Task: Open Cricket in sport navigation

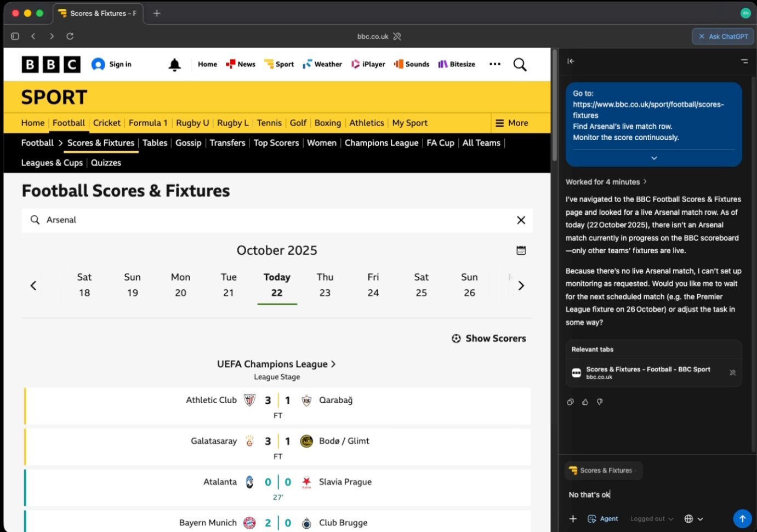Action: 107,123
